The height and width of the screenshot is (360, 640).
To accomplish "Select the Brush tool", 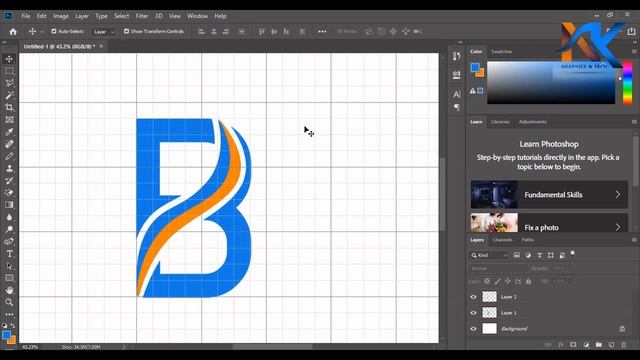I will [9, 156].
